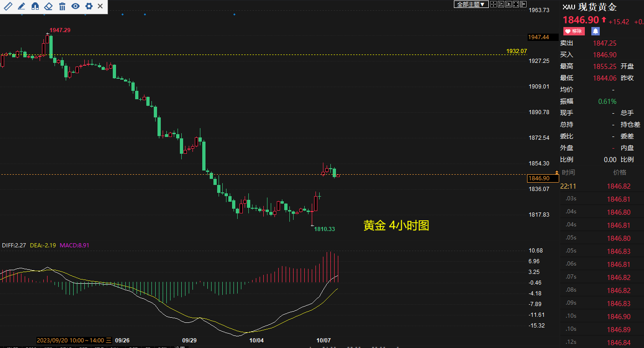Select the ruler measurement tool
This screenshot has height=348, width=644.
[8, 6]
